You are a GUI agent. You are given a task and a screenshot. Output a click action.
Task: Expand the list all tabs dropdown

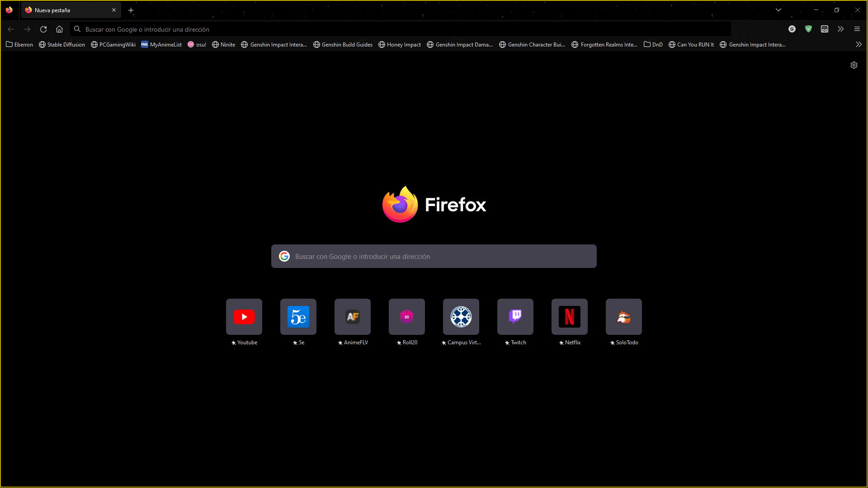pyautogui.click(x=778, y=10)
